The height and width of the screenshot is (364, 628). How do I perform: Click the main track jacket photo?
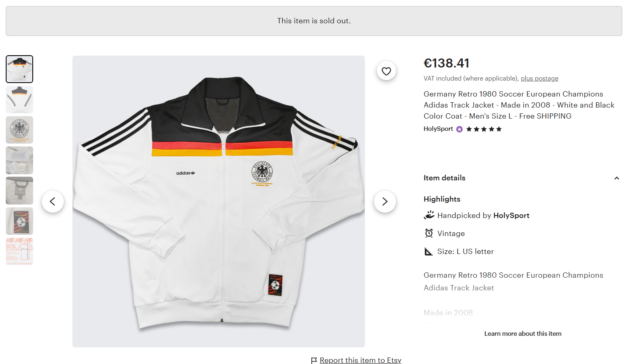[218, 200]
